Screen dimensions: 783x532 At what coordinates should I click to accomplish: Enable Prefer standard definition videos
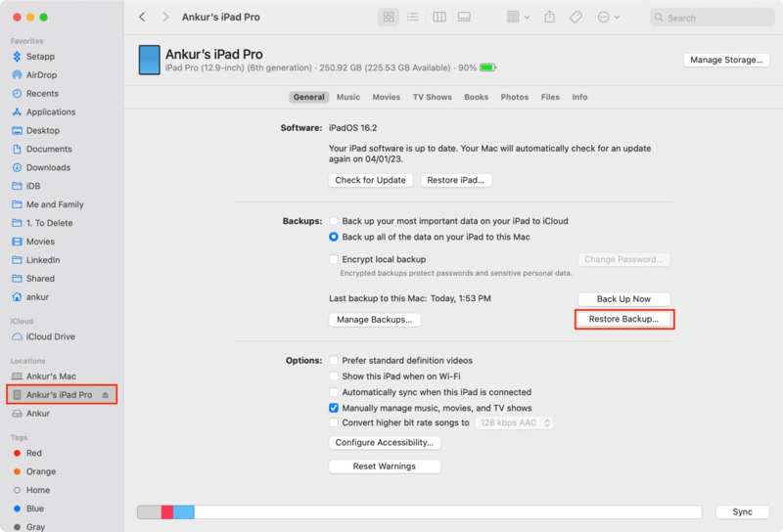pyautogui.click(x=334, y=360)
